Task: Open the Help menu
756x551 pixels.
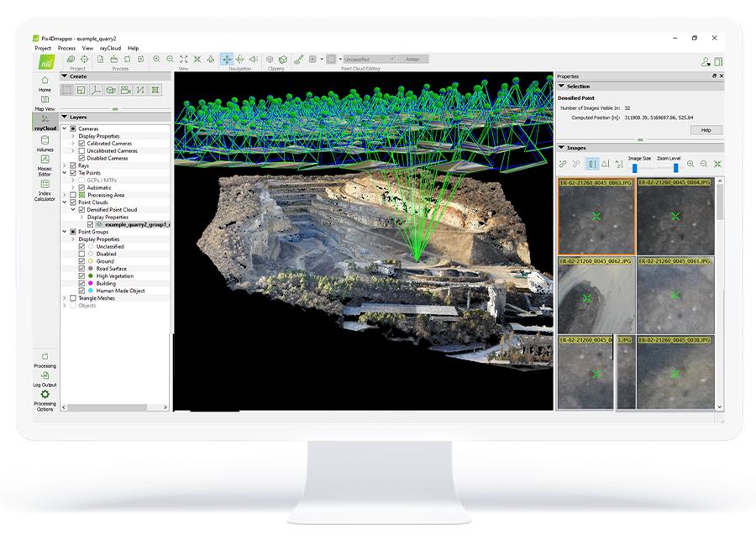Action: click(x=133, y=48)
